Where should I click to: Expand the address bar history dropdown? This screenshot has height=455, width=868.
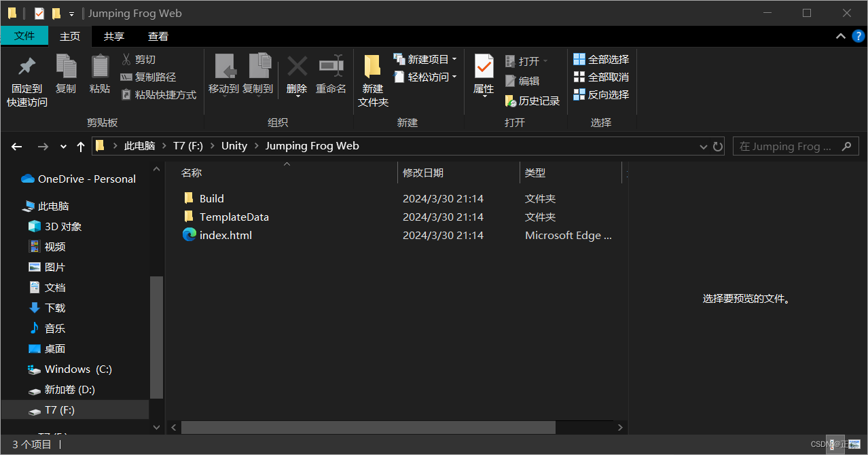704,147
